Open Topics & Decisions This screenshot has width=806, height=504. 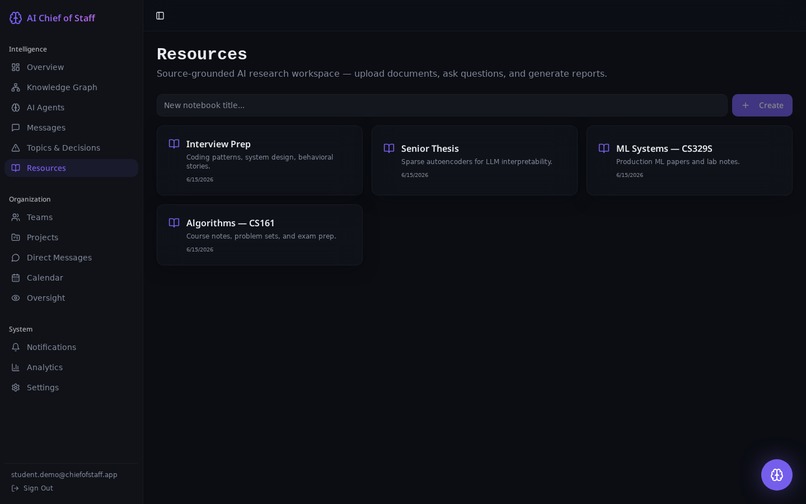tap(71, 148)
